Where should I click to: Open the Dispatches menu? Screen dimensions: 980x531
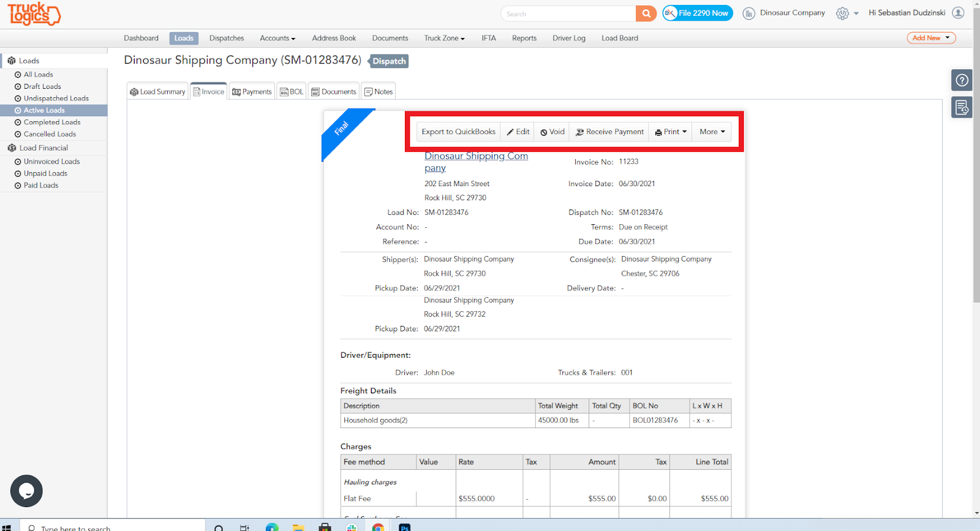click(227, 38)
